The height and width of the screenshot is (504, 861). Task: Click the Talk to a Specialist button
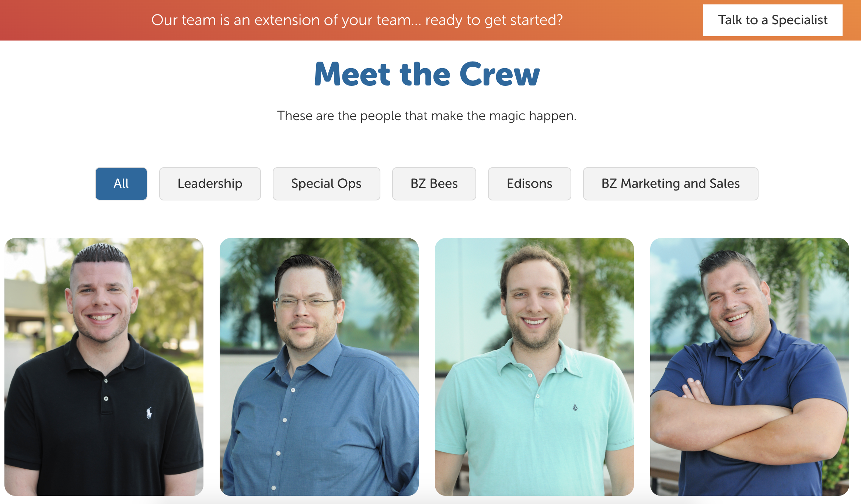(773, 20)
